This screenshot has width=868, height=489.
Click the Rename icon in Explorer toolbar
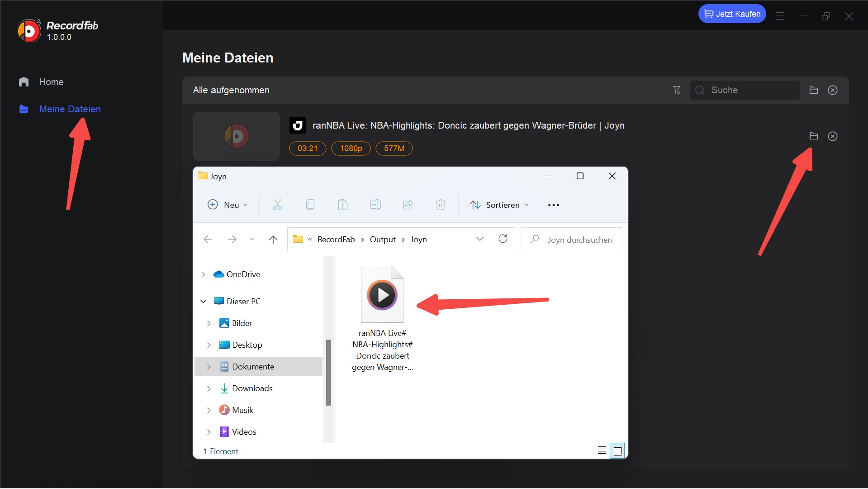tap(375, 205)
